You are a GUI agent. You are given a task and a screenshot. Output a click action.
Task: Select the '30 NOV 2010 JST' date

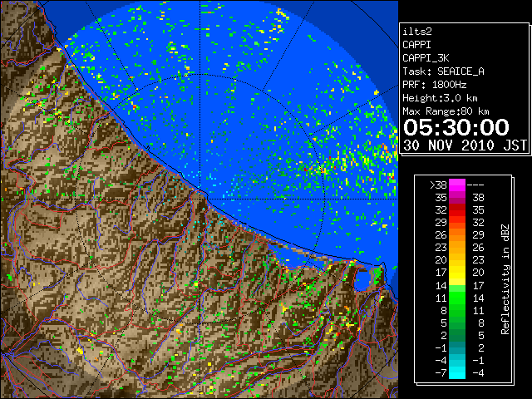click(x=465, y=145)
